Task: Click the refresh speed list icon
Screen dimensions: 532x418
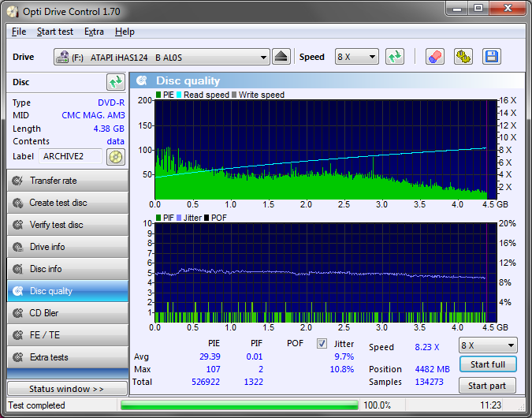Action: tap(395, 57)
